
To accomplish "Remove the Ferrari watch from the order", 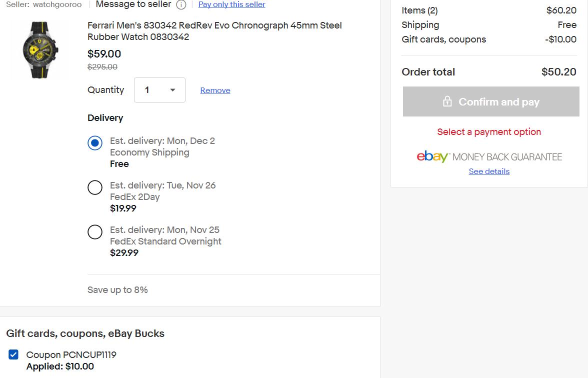I will pyautogui.click(x=215, y=90).
